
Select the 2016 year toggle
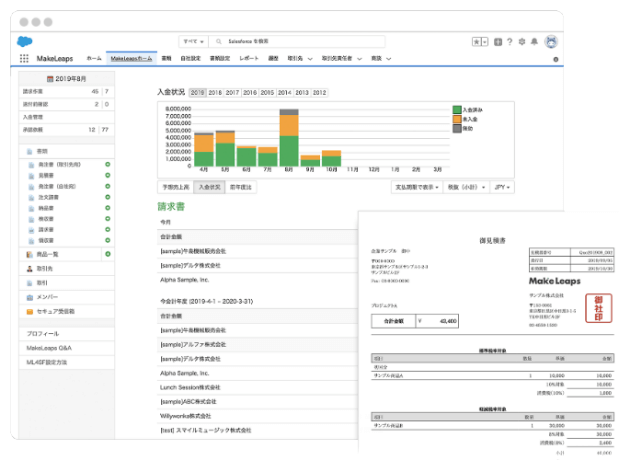(x=250, y=93)
